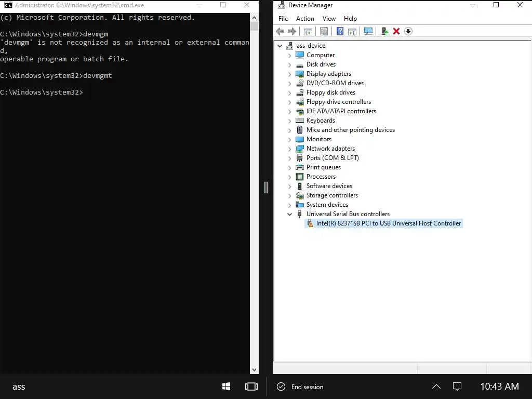Click the Forward arrow in Device Manager toolbar

click(292, 32)
